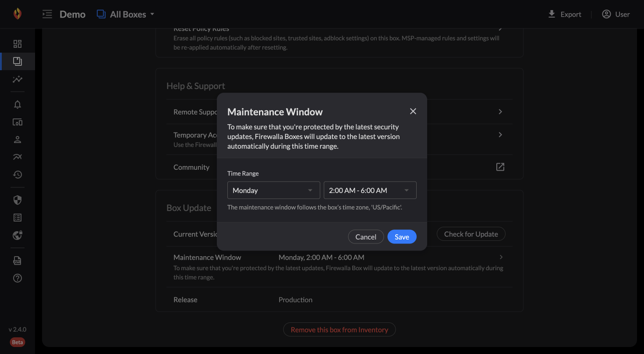
Task: Open the Dashboard grid icon in sidebar
Action: pyautogui.click(x=18, y=44)
